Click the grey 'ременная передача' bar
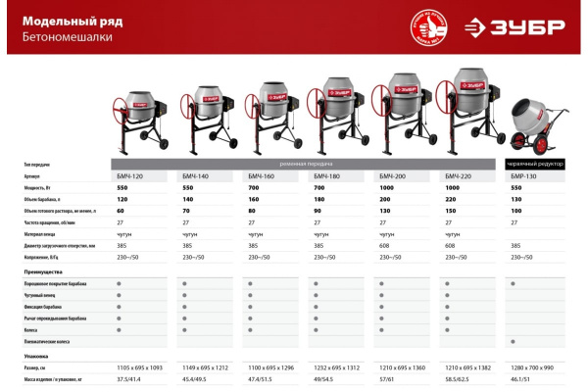The width and height of the screenshot is (588, 392). coord(303,164)
